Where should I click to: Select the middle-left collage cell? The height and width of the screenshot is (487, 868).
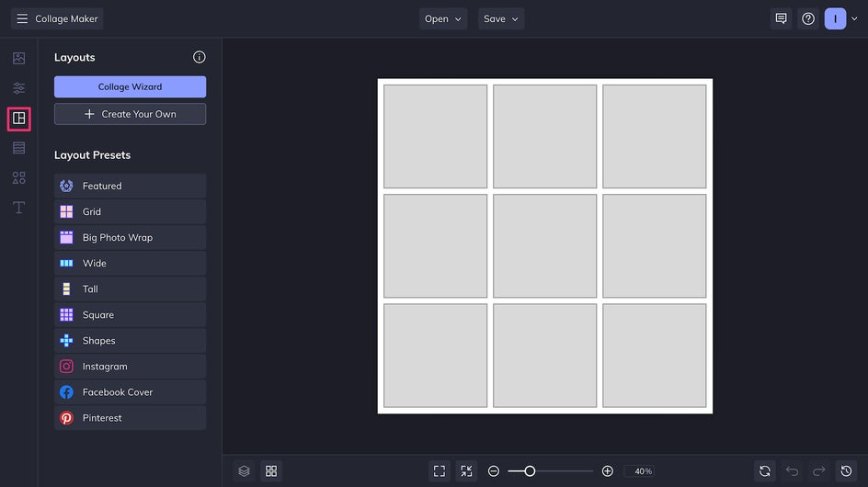436,245
